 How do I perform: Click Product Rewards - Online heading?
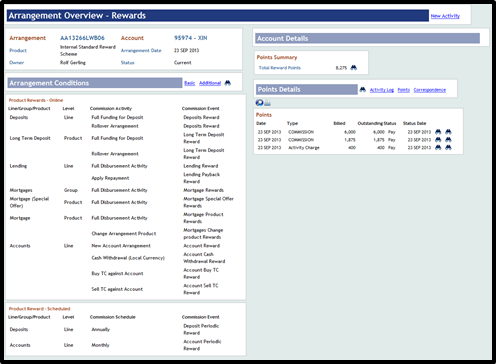pyautogui.click(x=36, y=100)
